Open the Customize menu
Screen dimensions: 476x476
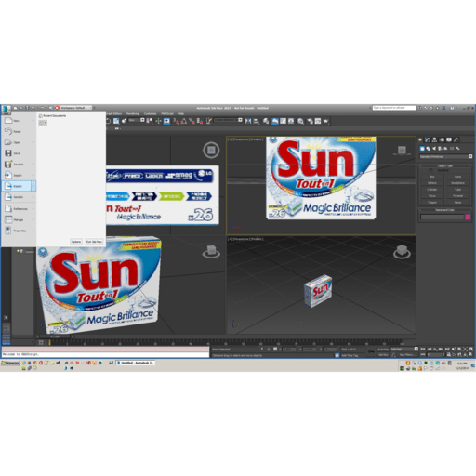(x=150, y=114)
